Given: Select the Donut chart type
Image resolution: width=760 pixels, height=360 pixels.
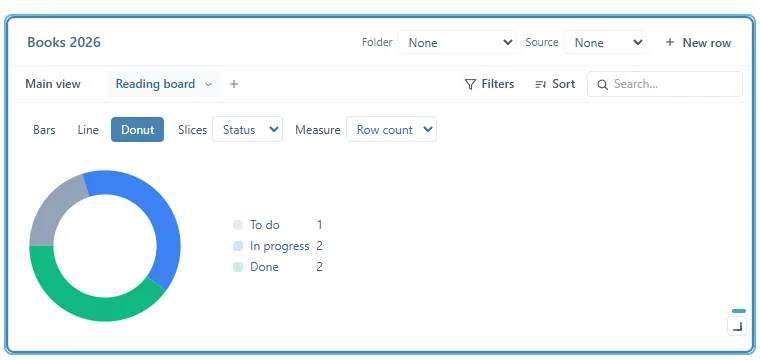Looking at the screenshot, I should pyautogui.click(x=137, y=129).
